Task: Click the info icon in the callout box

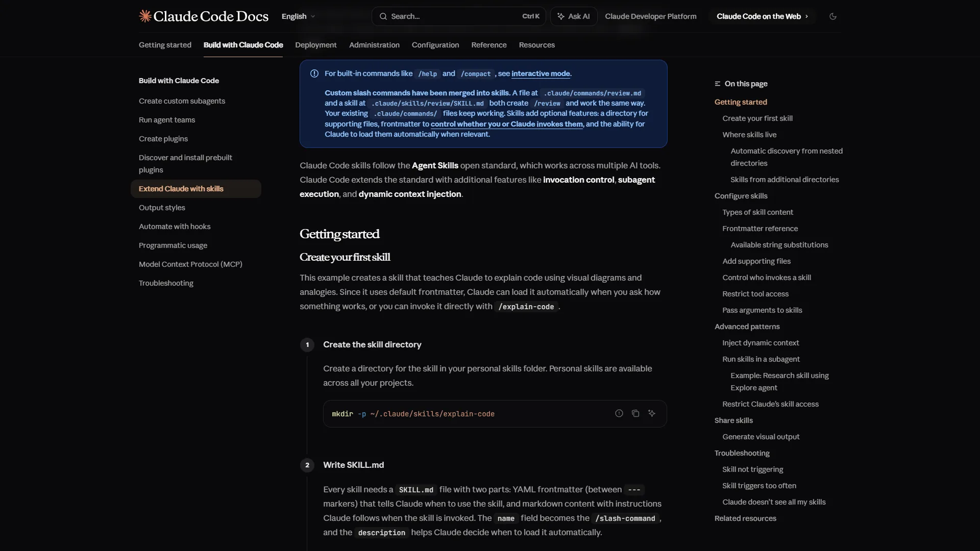Action: (x=314, y=73)
